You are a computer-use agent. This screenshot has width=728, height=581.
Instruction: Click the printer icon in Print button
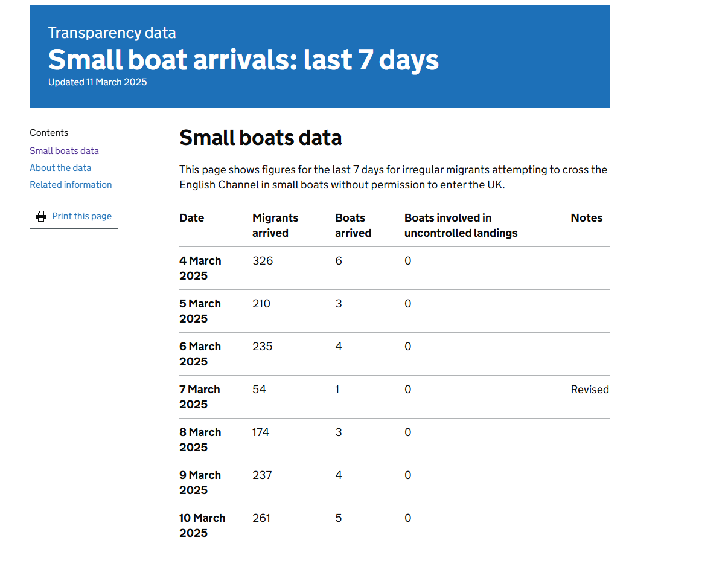[41, 216]
